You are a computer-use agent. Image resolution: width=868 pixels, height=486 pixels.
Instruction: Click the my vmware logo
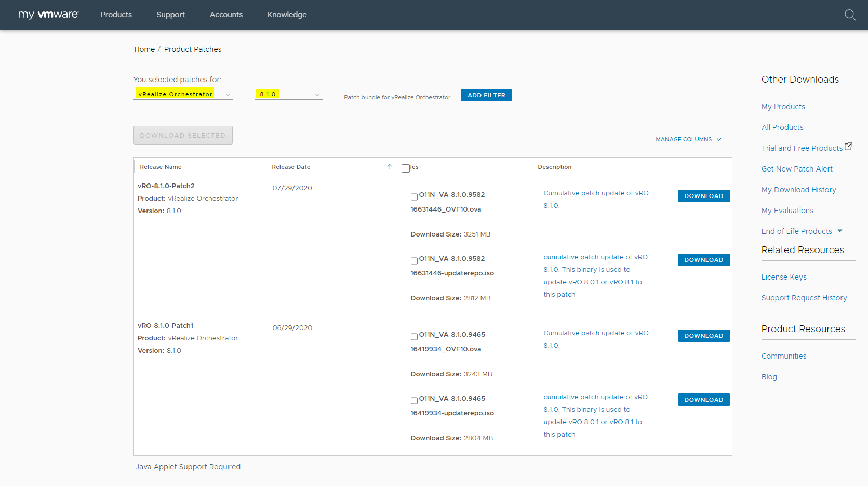tap(48, 15)
